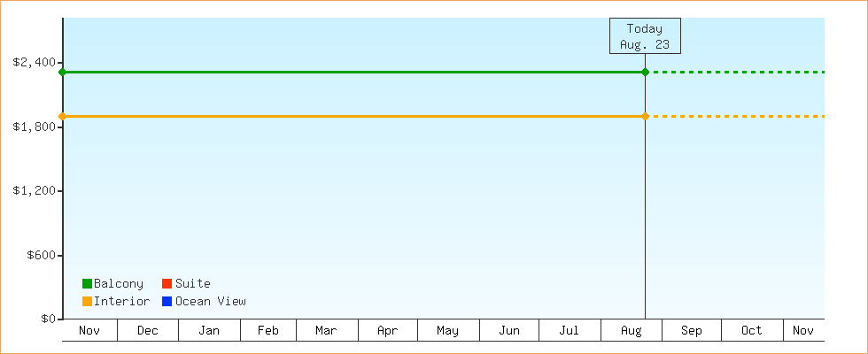Viewport: 868px width, 354px height.
Task: Click the green Balcony data point at Today line
Action: 645,72
